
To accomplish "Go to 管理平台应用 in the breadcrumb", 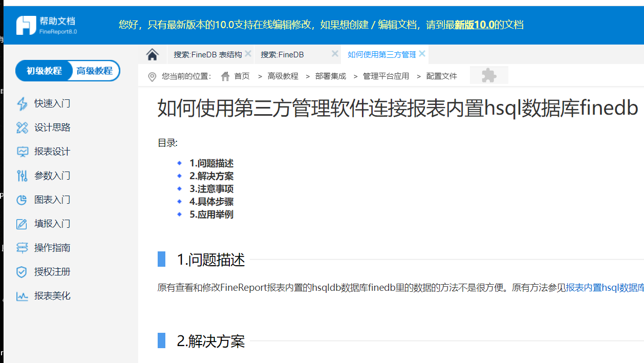I will coord(386,76).
